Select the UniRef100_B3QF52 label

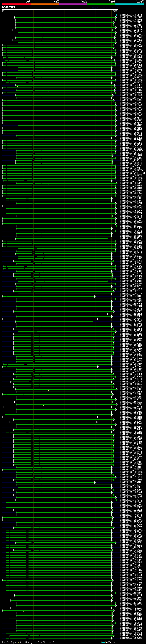coord(131,324)
